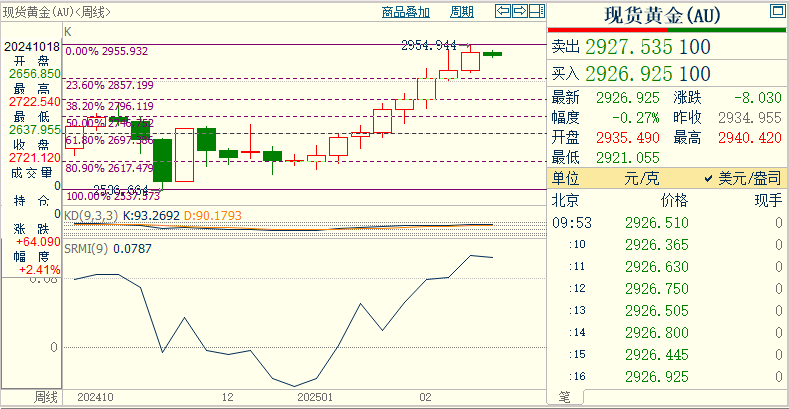
Task: Click the :11 tick row price 2926.630
Action: pos(657,267)
